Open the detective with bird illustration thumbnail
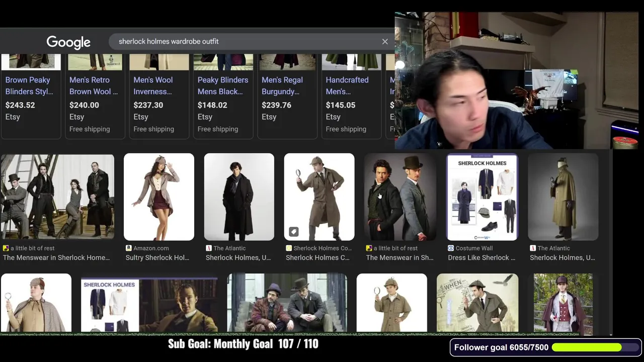This screenshot has width=644, height=362. 477,303
